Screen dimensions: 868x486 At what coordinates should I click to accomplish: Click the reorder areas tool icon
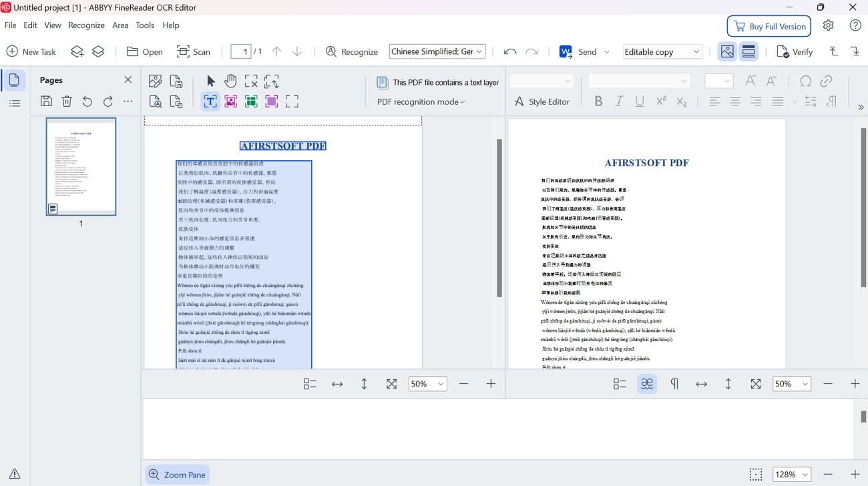click(272, 81)
